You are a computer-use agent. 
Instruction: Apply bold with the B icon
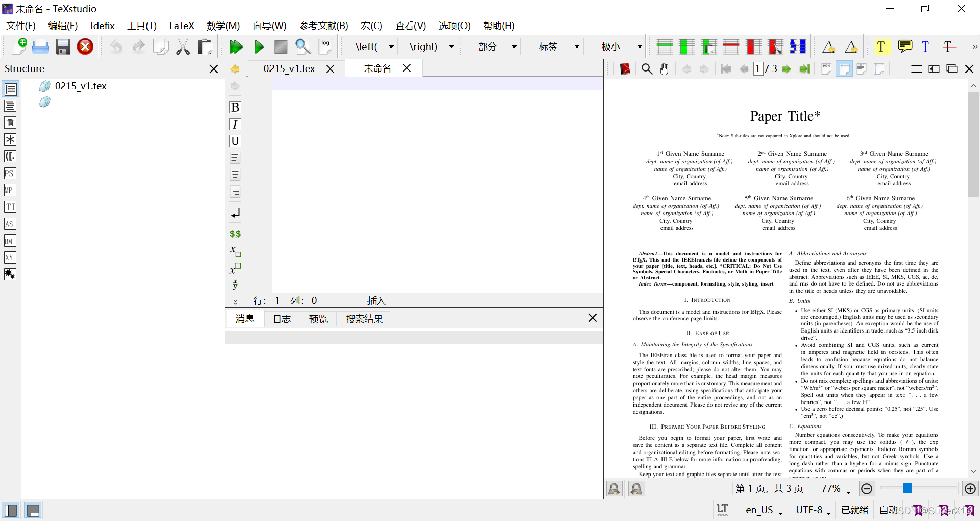point(235,107)
